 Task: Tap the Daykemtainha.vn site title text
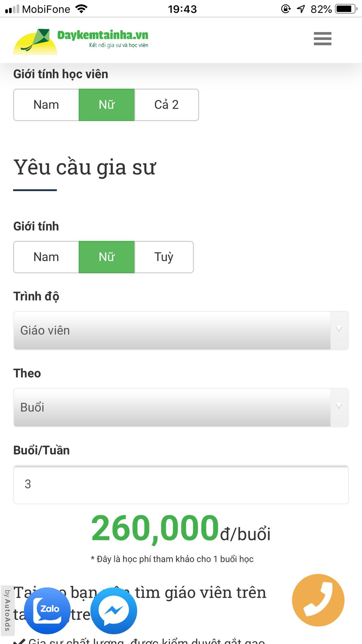[x=103, y=35]
